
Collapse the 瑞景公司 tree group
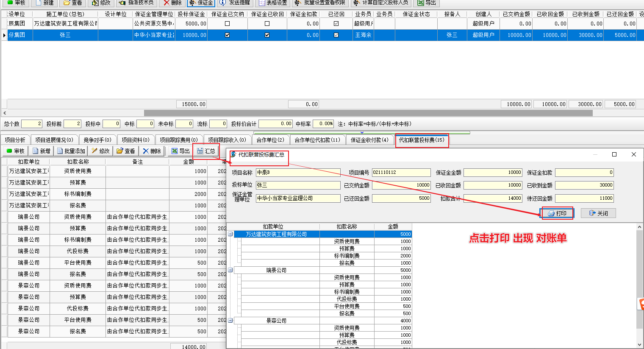coord(230,270)
